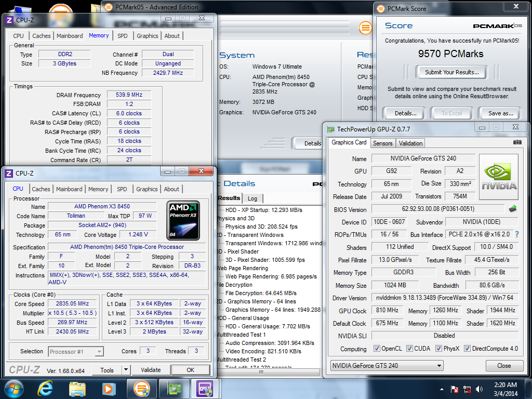Open Graphics tab in upper CPU-Z window
532x399 pixels.
147,36
